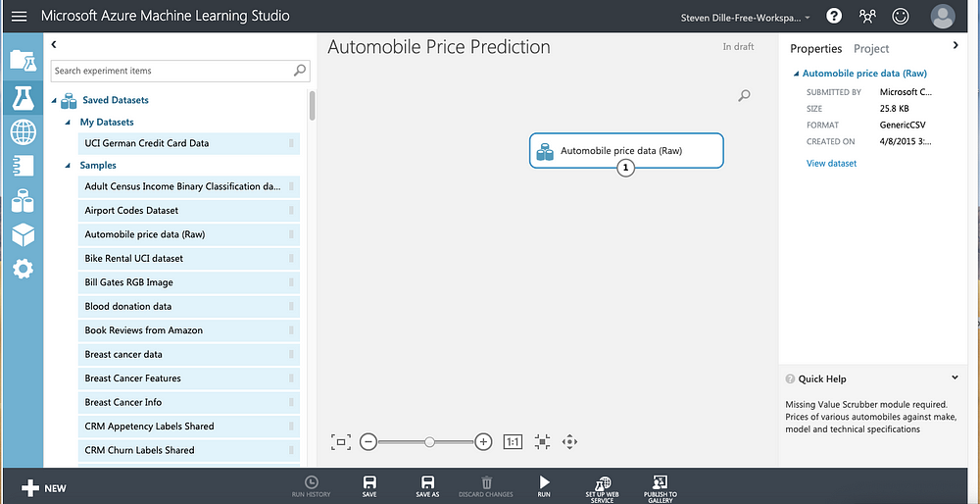Click the Search experiment items field
Screen dimensions: 980x504
tap(180, 71)
